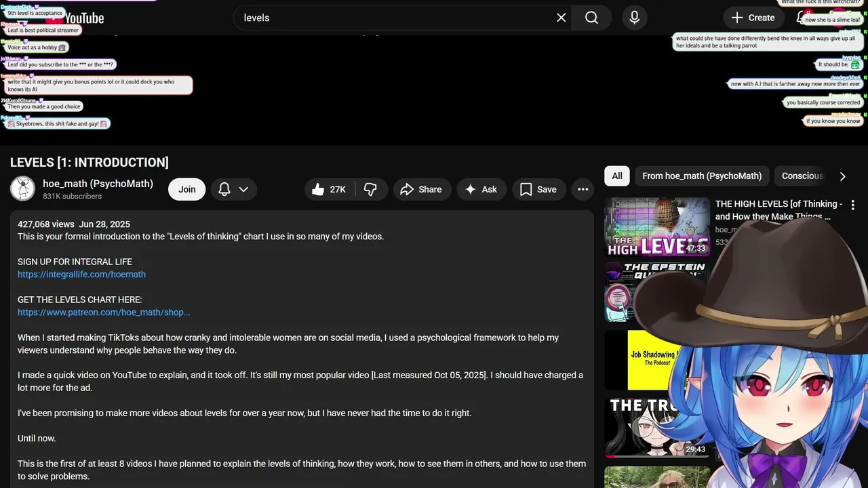
Task: Click the GET THE LEVELS CHART HERE text
Action: pyautogui.click(x=79, y=300)
